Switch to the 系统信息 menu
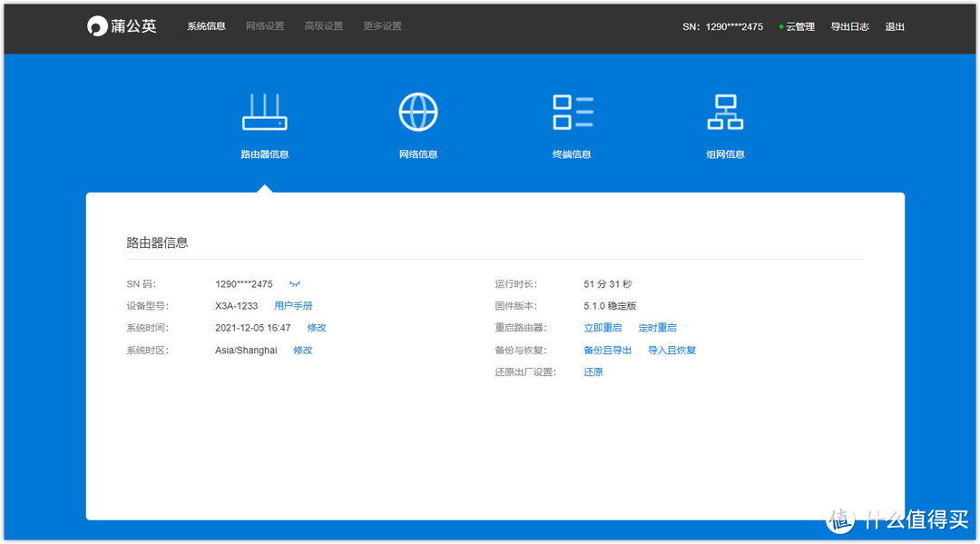This screenshot has height=544, width=980. pyautogui.click(x=206, y=26)
